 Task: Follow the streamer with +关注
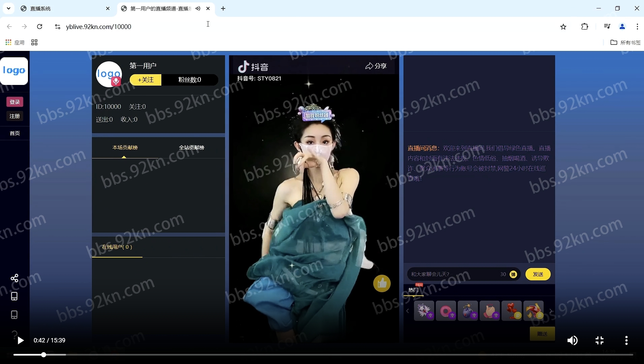(x=146, y=80)
